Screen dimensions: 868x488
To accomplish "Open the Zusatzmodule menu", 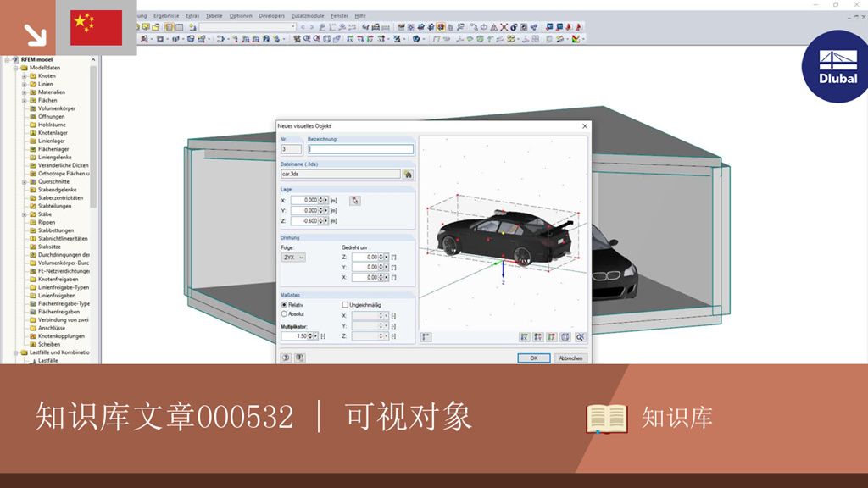I will (308, 16).
